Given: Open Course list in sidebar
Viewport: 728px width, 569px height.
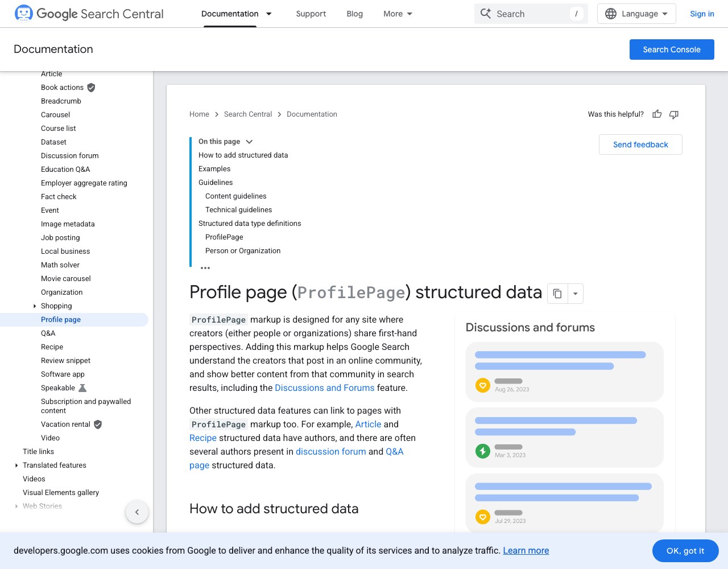Looking at the screenshot, I should pyautogui.click(x=59, y=129).
